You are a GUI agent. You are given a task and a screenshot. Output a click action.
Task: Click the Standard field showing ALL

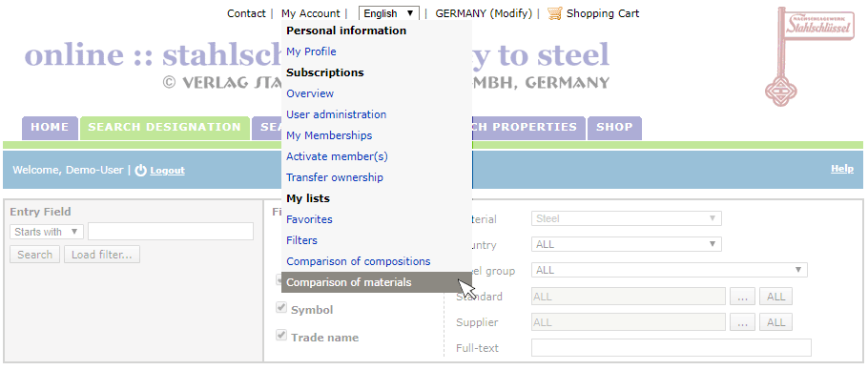[x=629, y=297]
